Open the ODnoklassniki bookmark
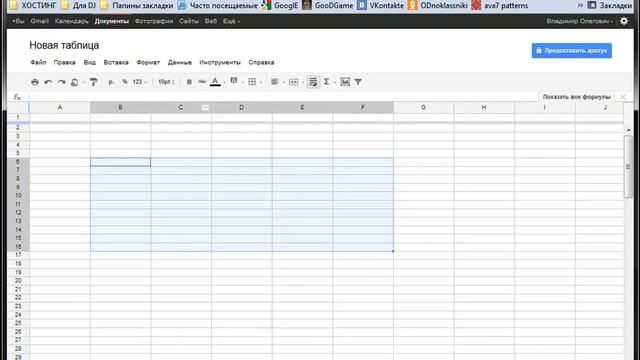640x360 pixels. click(438, 5)
